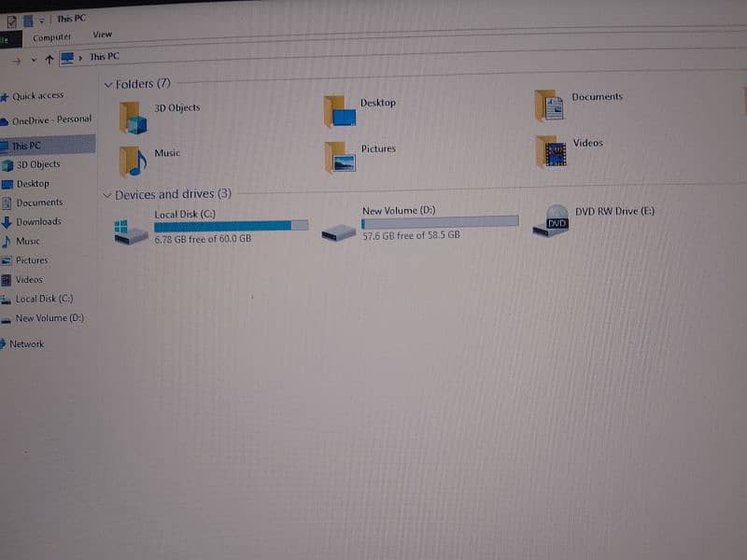
Task: Click '6.78 GB free of 60.0 GB' text
Action: [x=203, y=239]
